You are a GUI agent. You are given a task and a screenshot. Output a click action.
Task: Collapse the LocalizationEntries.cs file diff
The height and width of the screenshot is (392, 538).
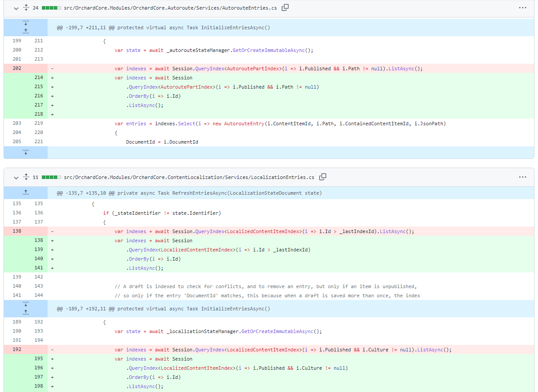16,177
